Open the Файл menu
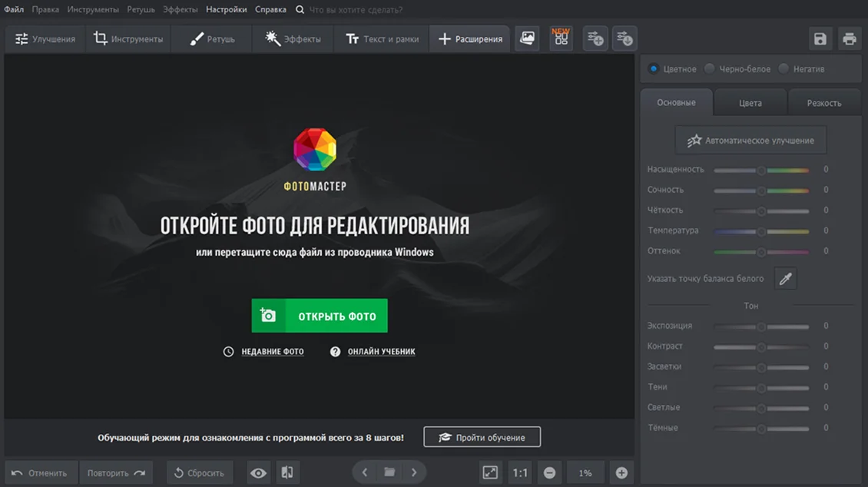Viewport: 868px width, 487px height. [x=14, y=9]
